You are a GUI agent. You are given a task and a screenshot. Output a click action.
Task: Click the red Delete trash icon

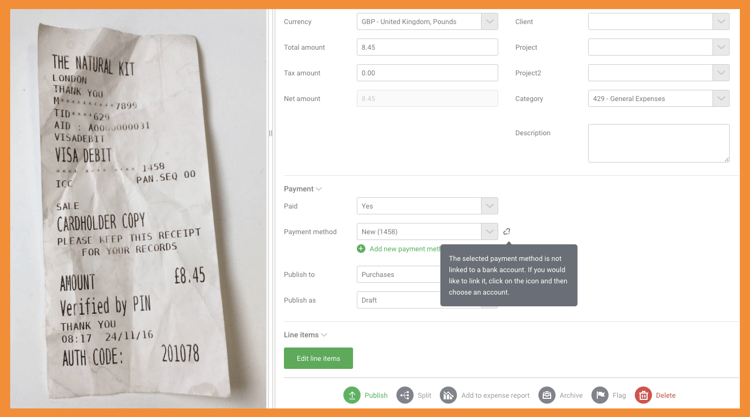pos(643,395)
